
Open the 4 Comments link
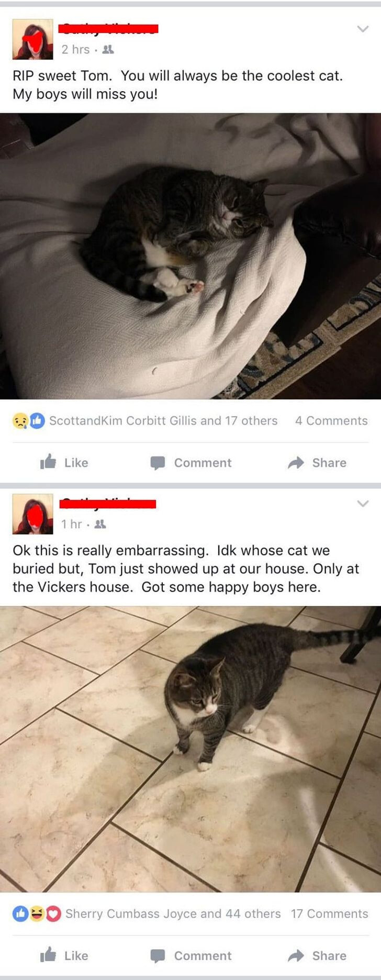331,420
